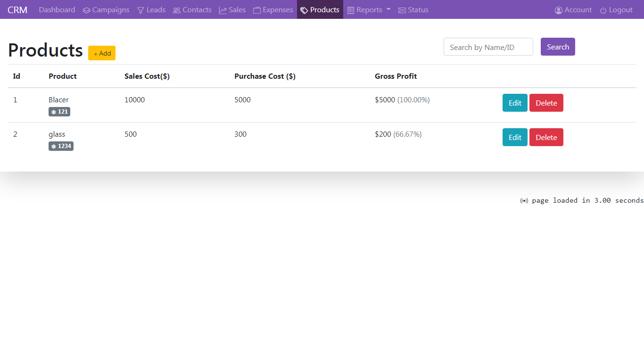The height and width of the screenshot is (362, 644).
Task: Click the 300 purchase cost value
Action: [240, 134]
